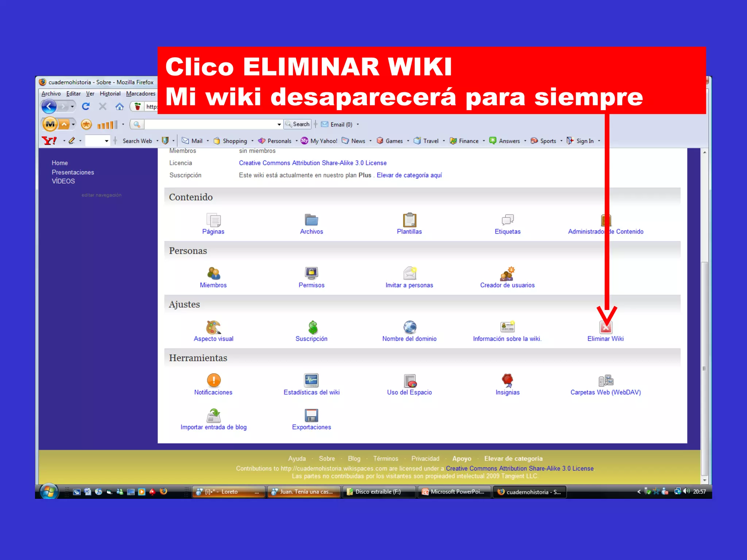The image size is (747, 560).
Task: Open the Etiquetas icon
Action: 507,220
